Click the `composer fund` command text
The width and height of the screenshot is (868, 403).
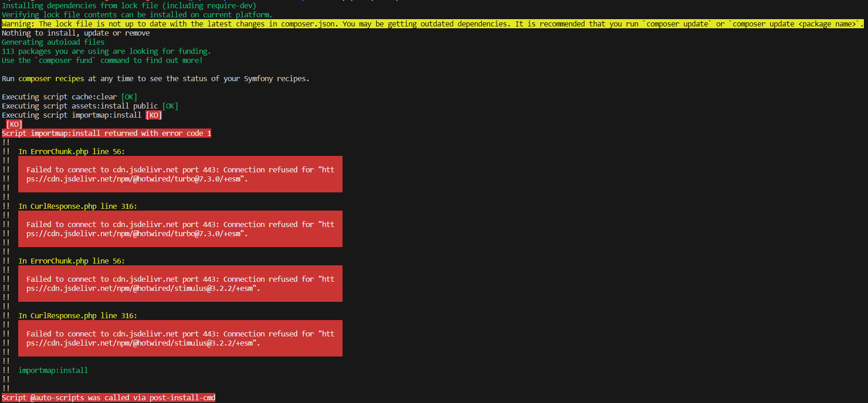point(66,60)
